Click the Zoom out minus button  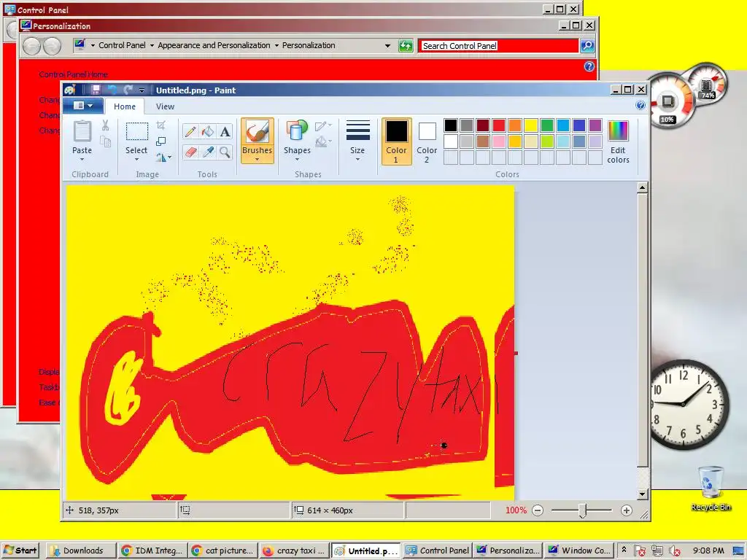(x=538, y=510)
